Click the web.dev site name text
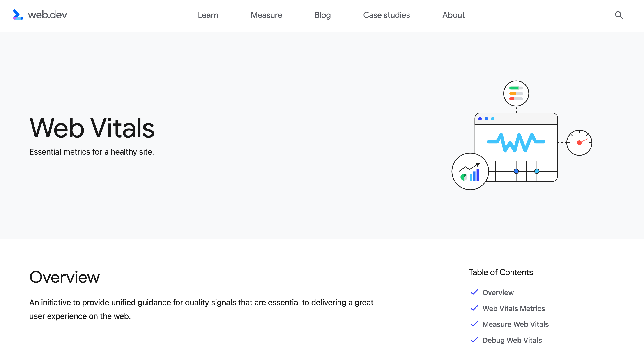This screenshot has width=644, height=348. (48, 15)
